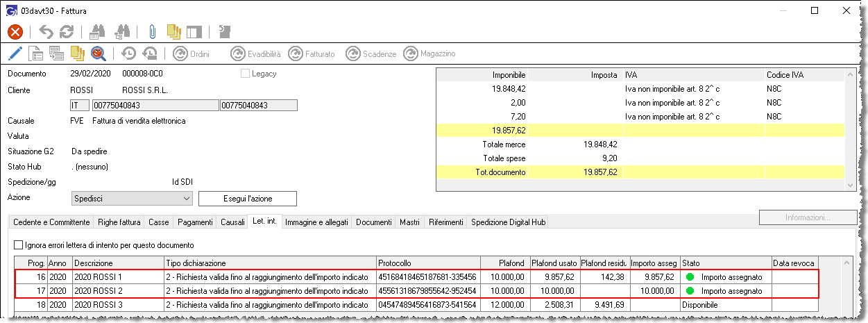Sort by the Tipo dichiarazione column header
The width and height of the screenshot is (868, 323).
coord(270,264)
